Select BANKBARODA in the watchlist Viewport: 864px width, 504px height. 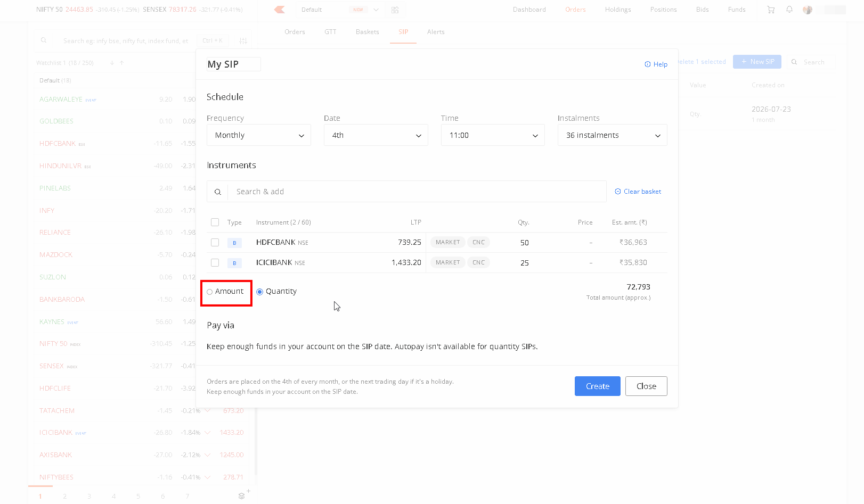coord(62,300)
